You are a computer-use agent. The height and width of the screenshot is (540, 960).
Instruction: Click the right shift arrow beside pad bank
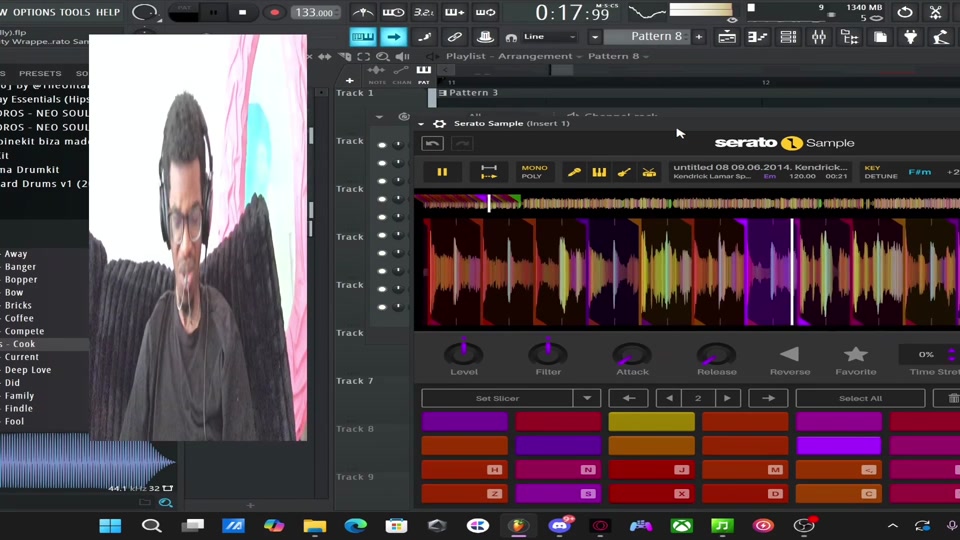768,398
